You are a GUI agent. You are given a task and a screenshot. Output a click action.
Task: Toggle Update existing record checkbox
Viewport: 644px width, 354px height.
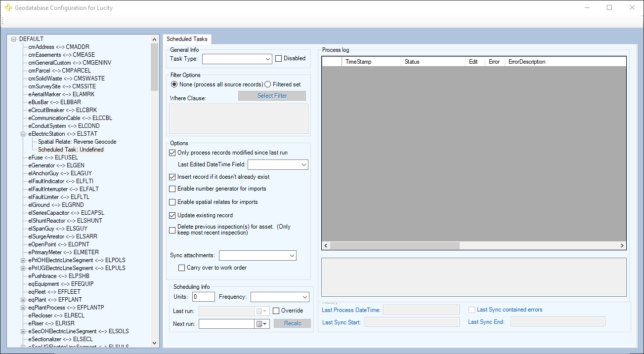pyautogui.click(x=172, y=215)
